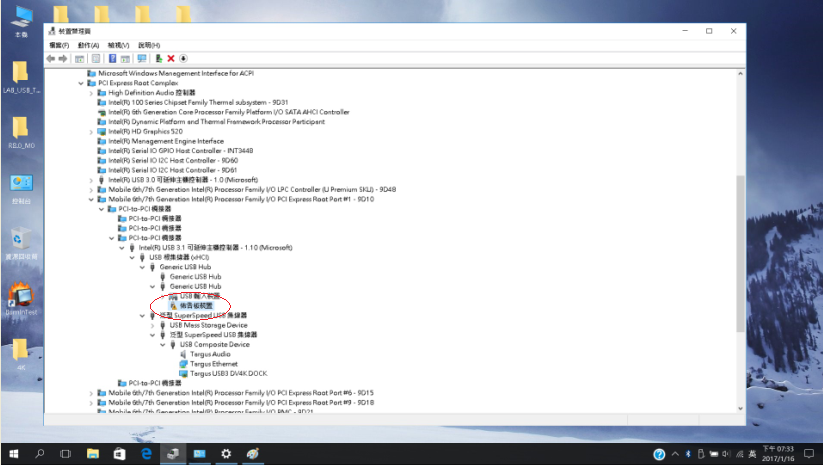The width and height of the screenshot is (823, 465).
Task: Open the Action Center notification icon
Action: click(x=809, y=455)
